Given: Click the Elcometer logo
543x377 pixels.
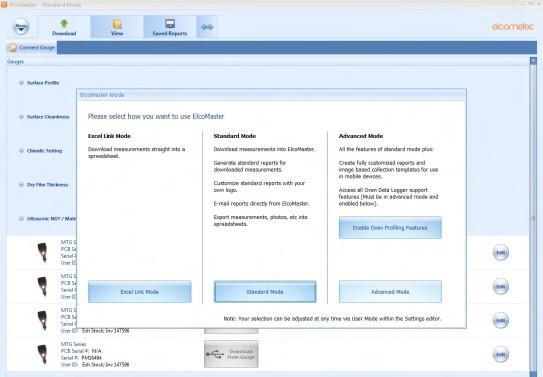Looking at the screenshot, I should pos(513,27).
